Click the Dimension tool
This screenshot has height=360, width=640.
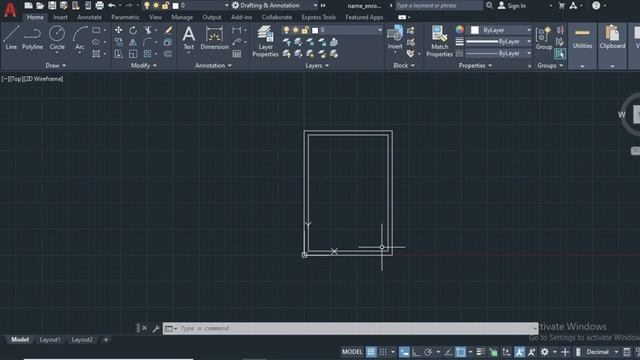click(x=215, y=38)
